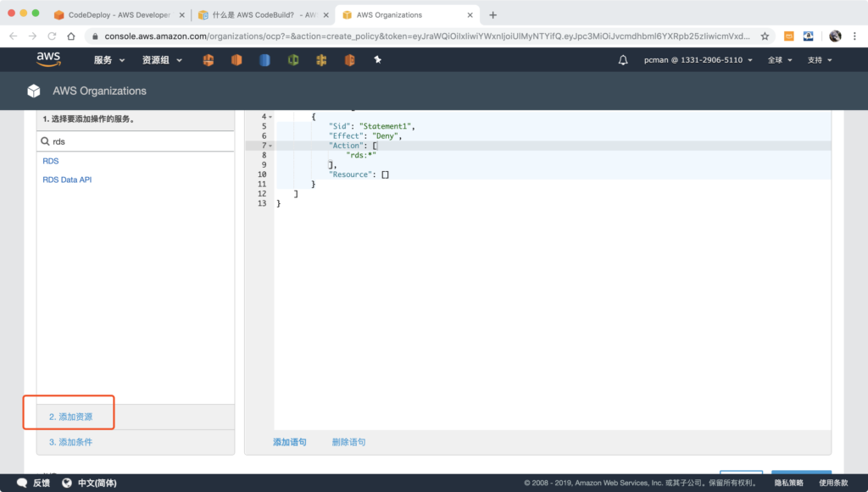Switch to the CodeDeploy - AWS Developer tab
The width and height of the screenshot is (868, 492).
point(120,15)
